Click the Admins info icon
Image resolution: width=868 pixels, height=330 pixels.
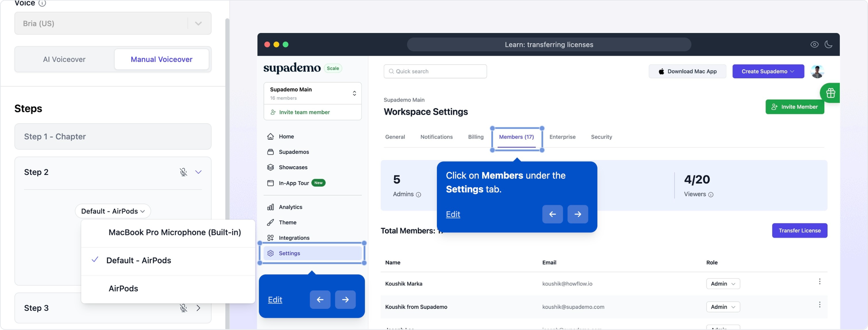pos(418,195)
